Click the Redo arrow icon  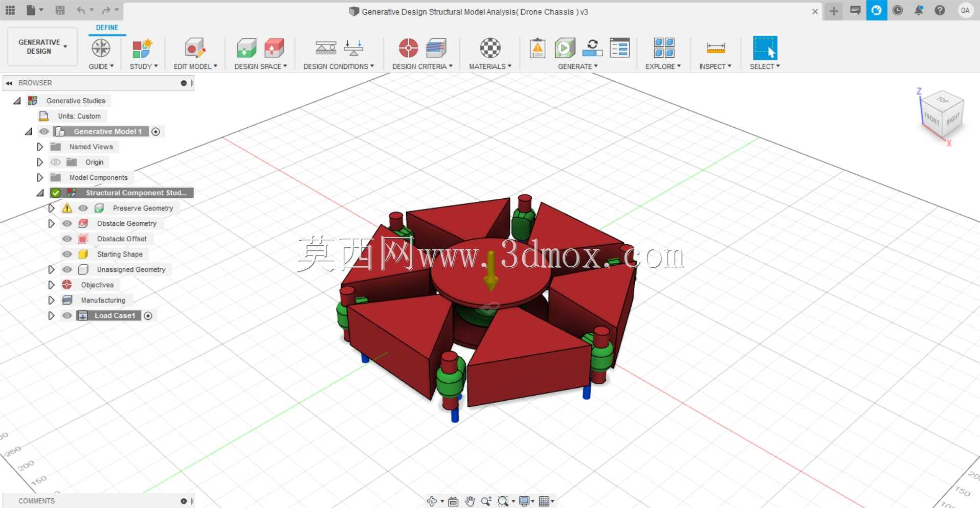pos(106,10)
